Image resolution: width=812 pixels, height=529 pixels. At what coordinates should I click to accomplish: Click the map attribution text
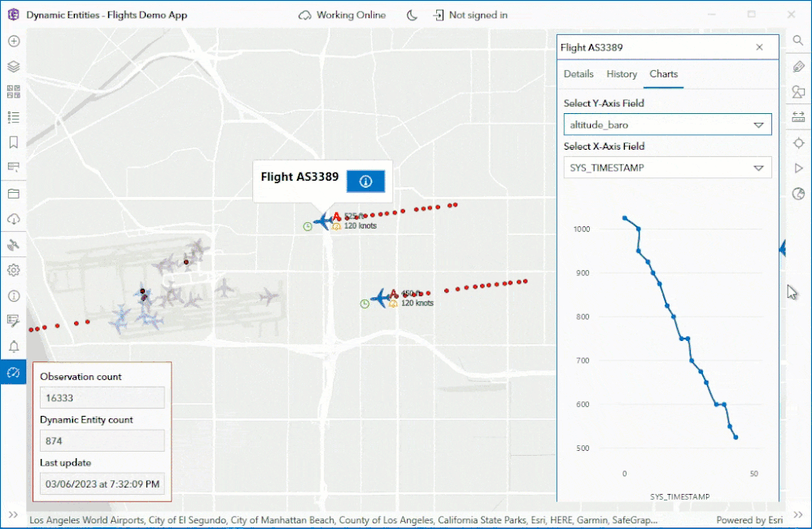[343, 520]
